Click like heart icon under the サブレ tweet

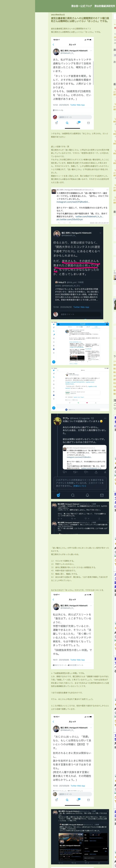(86, 472)
